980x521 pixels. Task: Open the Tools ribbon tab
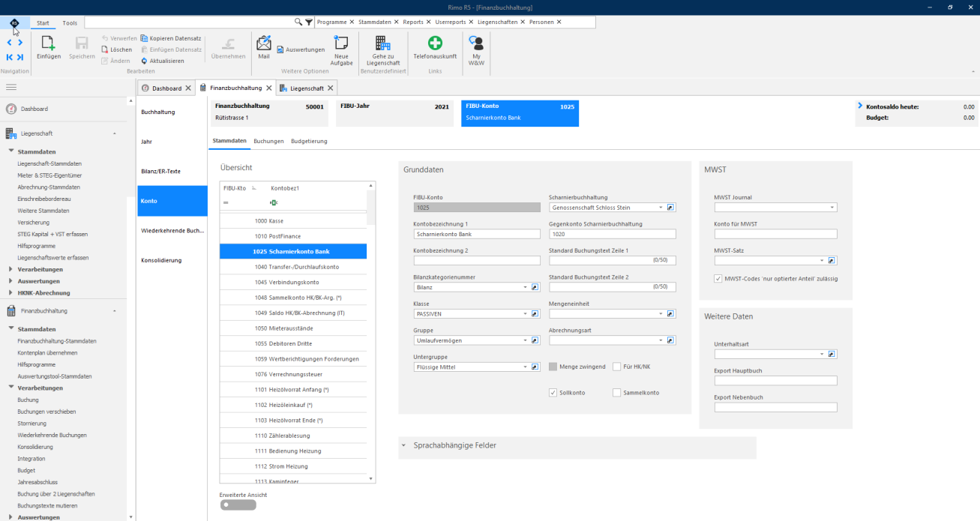[70, 22]
